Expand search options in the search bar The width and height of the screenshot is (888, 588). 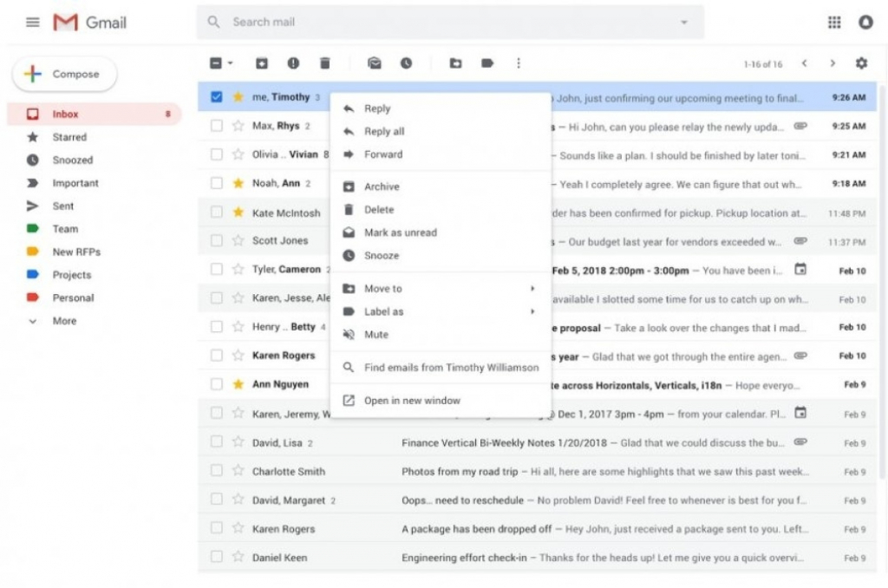click(x=684, y=22)
